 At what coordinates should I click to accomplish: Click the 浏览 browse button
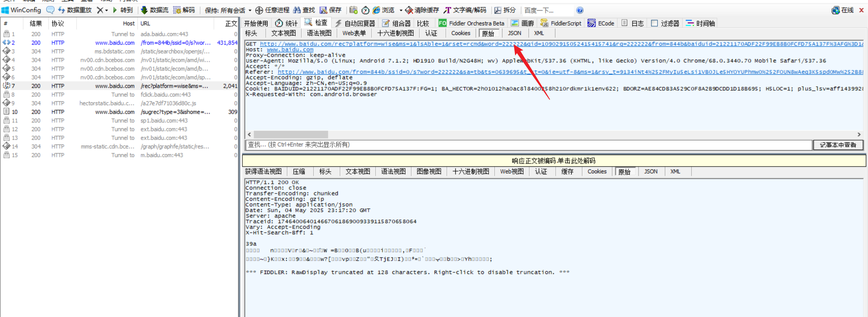pos(384,10)
